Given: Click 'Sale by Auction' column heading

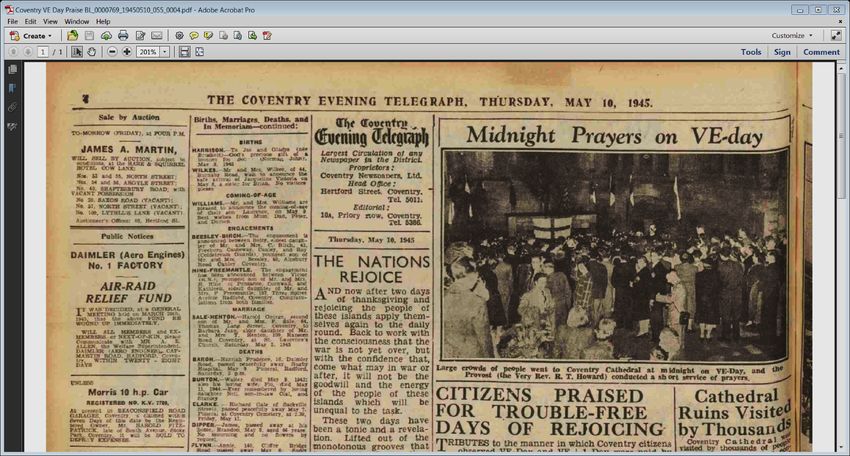Looking at the screenshot, I should (129, 117).
